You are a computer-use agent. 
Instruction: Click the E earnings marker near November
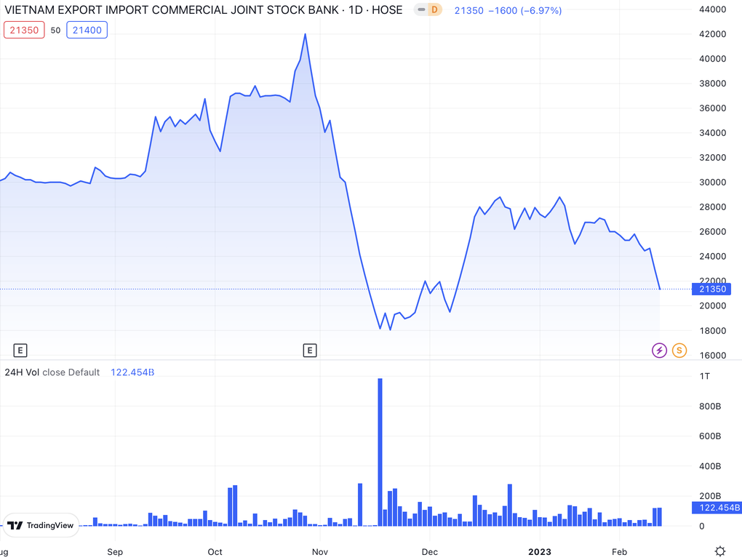pos(310,351)
